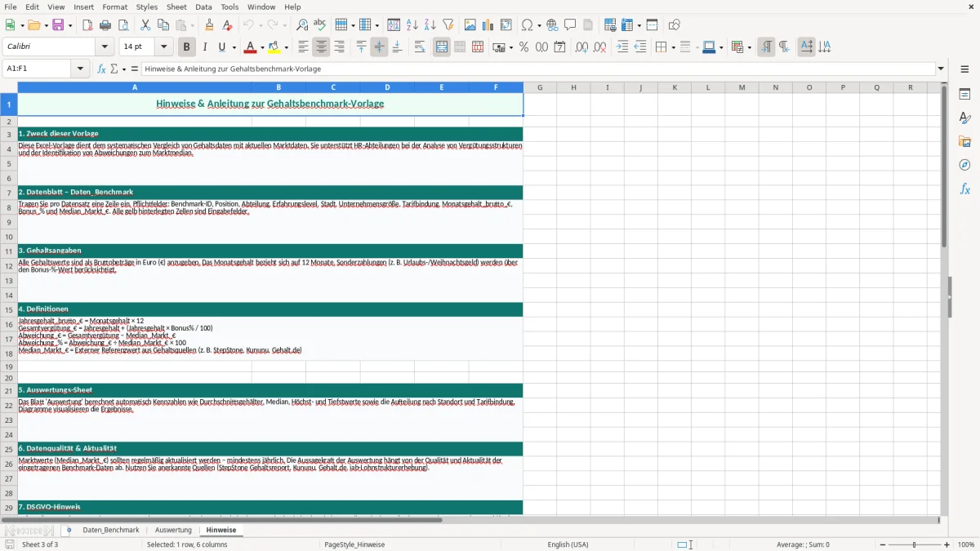Click the PageStyle_Hinweise status bar field

pyautogui.click(x=354, y=544)
